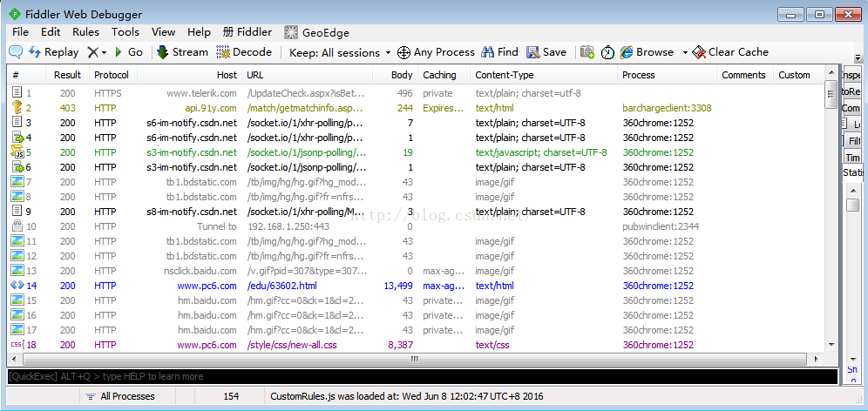Click All Processes filter in status bar

pyautogui.click(x=120, y=396)
